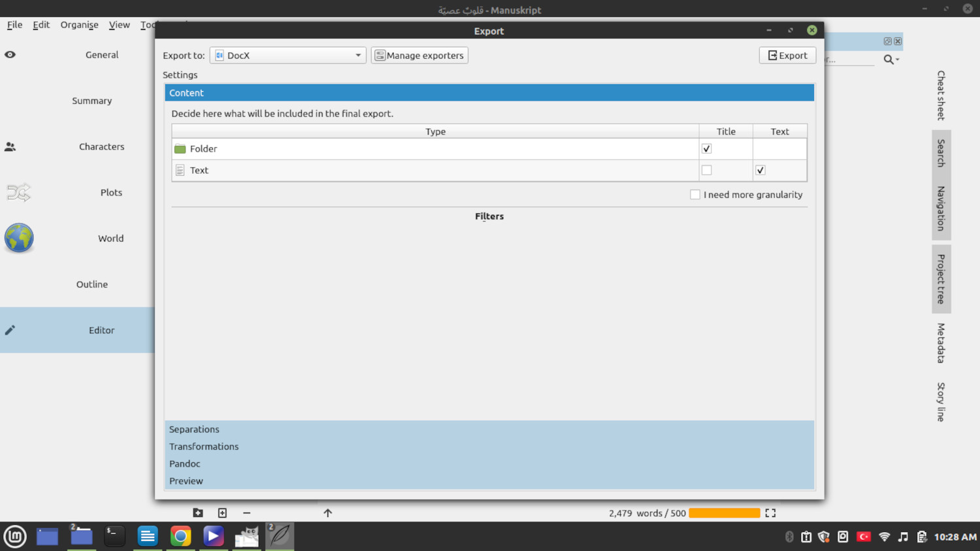Click the remove item minus icon

tap(246, 513)
